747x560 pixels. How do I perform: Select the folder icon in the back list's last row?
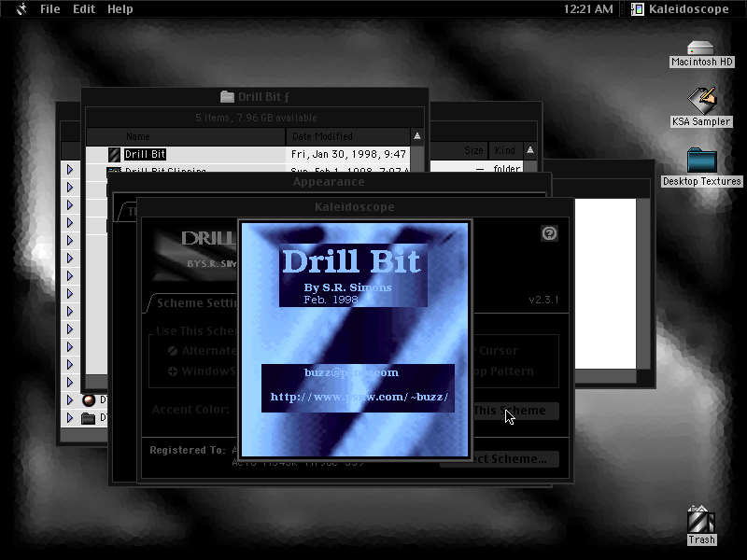88,418
